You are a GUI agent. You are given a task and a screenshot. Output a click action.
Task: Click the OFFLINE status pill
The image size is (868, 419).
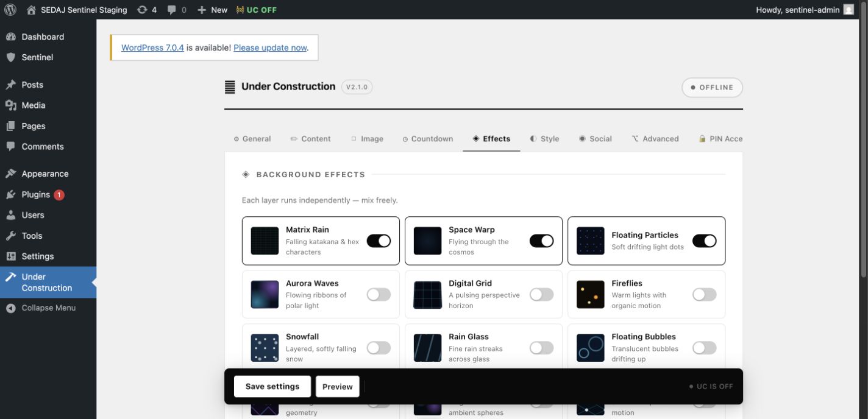[x=712, y=87]
